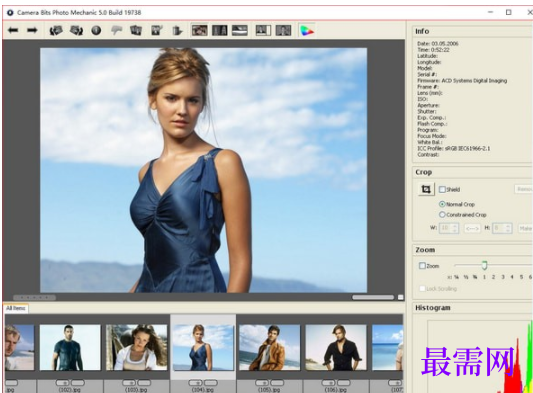Click the Make button in Crop panel
This screenshot has width=533, height=393.
click(525, 228)
